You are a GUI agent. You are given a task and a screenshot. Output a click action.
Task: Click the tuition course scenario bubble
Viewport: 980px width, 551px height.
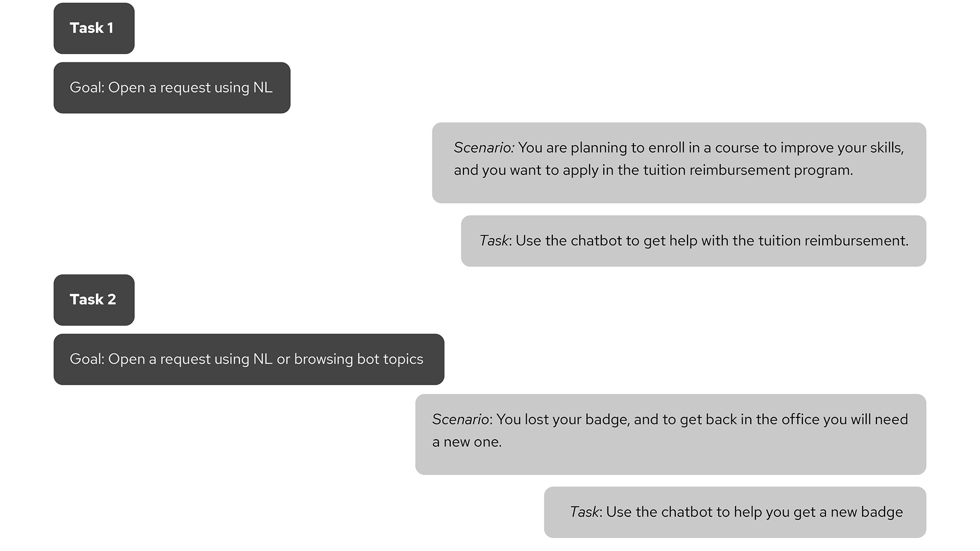click(679, 163)
